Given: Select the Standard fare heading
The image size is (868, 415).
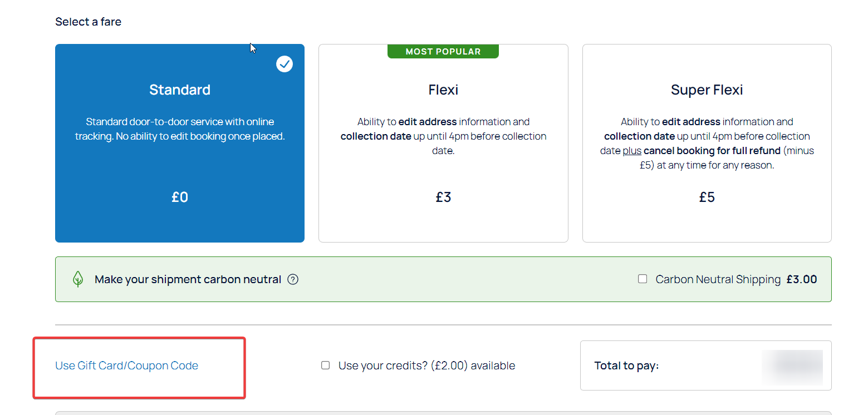Looking at the screenshot, I should click(x=180, y=90).
